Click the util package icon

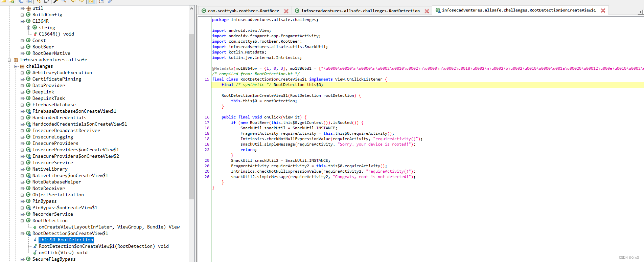coord(28,8)
